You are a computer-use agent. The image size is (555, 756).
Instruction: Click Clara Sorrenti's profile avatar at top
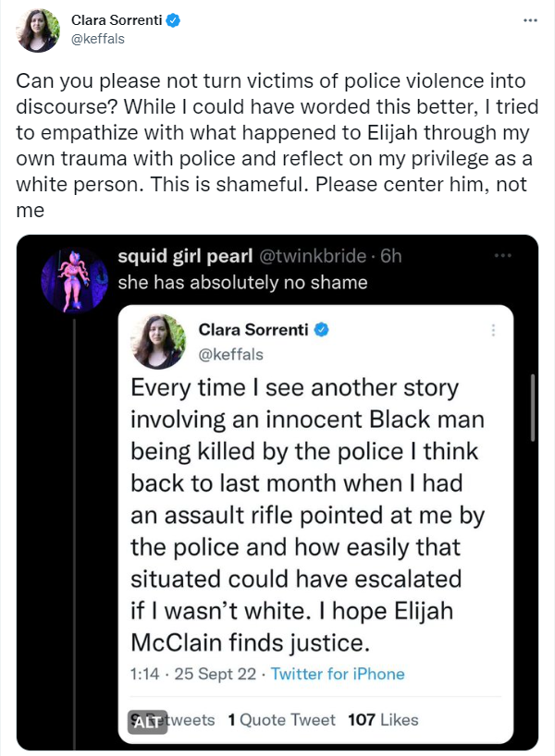[x=38, y=30]
